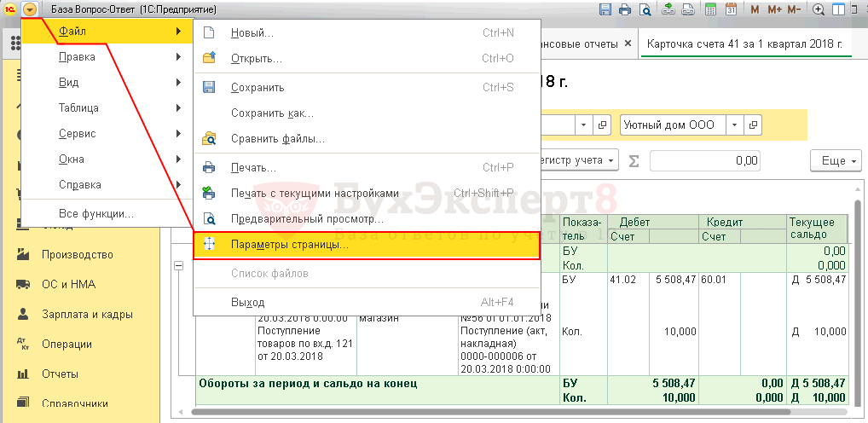
Task: Click the open folder icon beside Открыть
Action: [209, 58]
